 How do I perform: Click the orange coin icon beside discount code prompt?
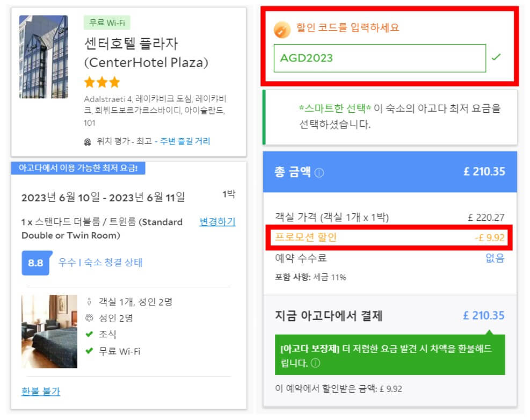coord(282,30)
